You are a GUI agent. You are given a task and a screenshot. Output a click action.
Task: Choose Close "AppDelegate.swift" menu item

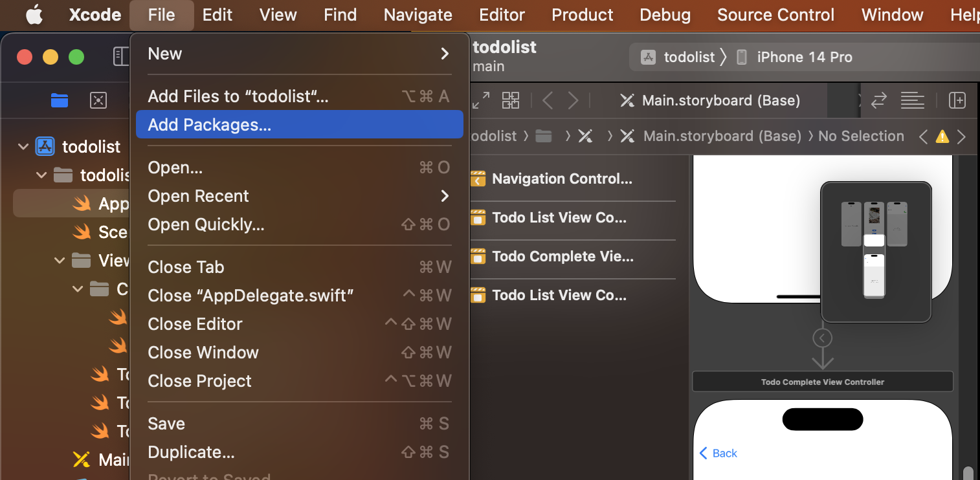tap(300, 296)
